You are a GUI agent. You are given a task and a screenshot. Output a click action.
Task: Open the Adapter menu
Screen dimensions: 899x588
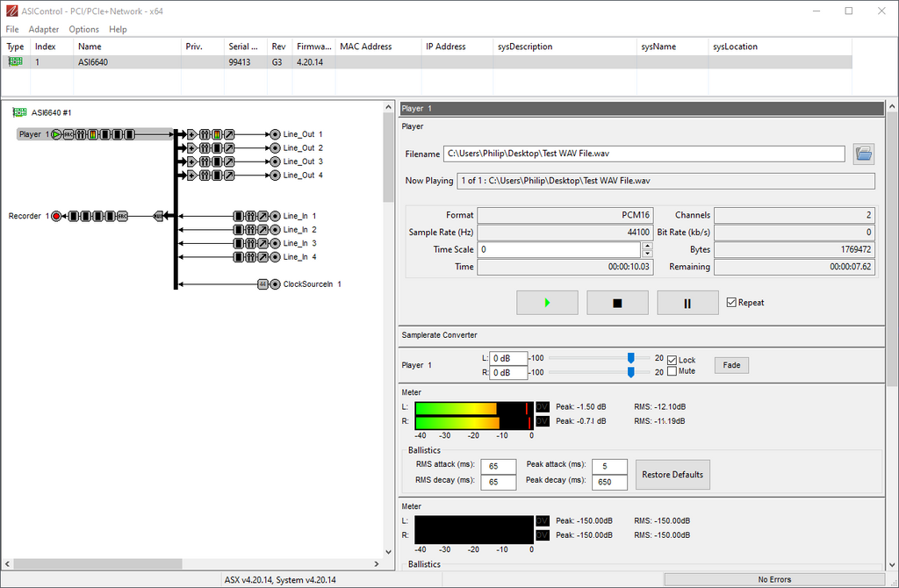point(44,29)
